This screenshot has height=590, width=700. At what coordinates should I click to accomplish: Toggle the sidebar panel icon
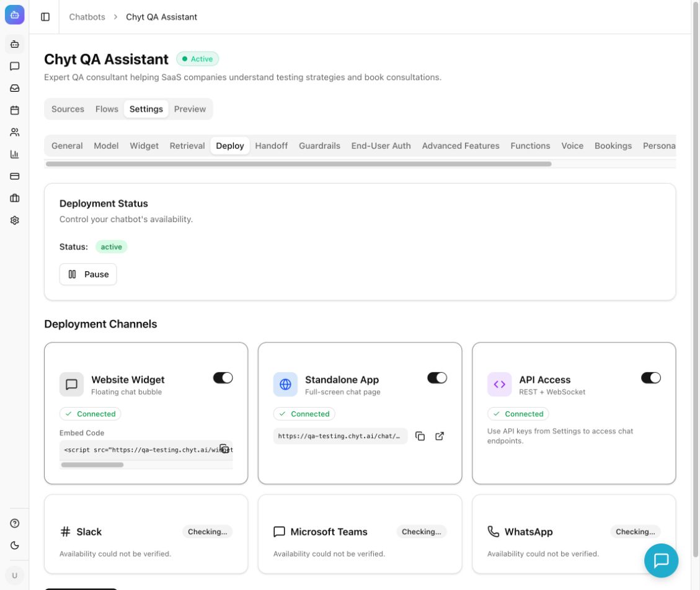point(45,17)
